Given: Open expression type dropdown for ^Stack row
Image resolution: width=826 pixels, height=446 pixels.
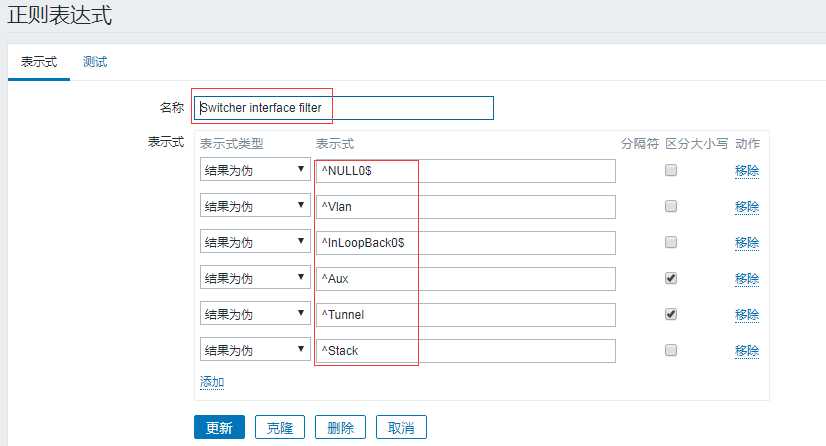Looking at the screenshot, I should 255,350.
